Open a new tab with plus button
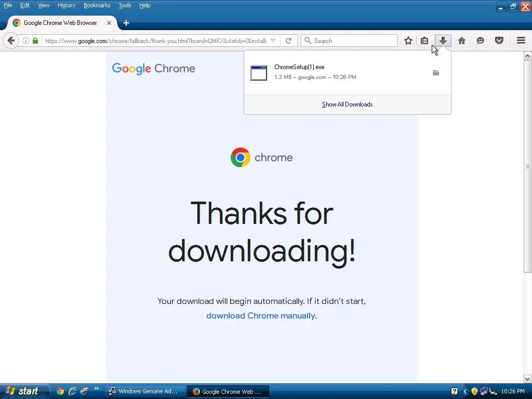The height and width of the screenshot is (399, 532). 126,23
